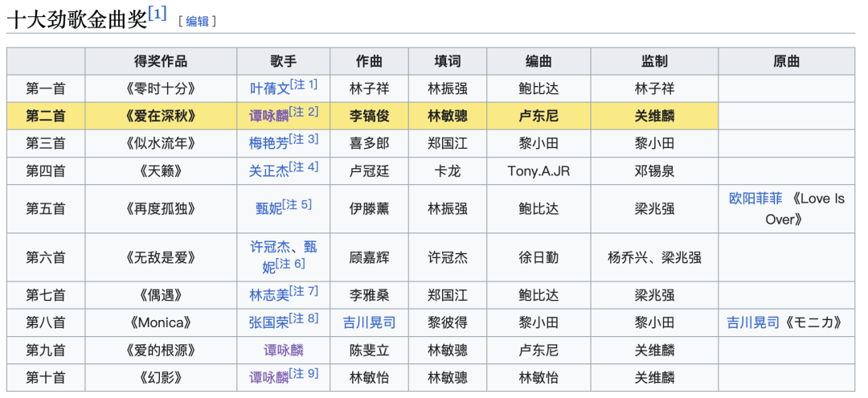This screenshot has width=868, height=398.
Task: Select the 《爱的根源》 song title cell
Action: pos(161,351)
